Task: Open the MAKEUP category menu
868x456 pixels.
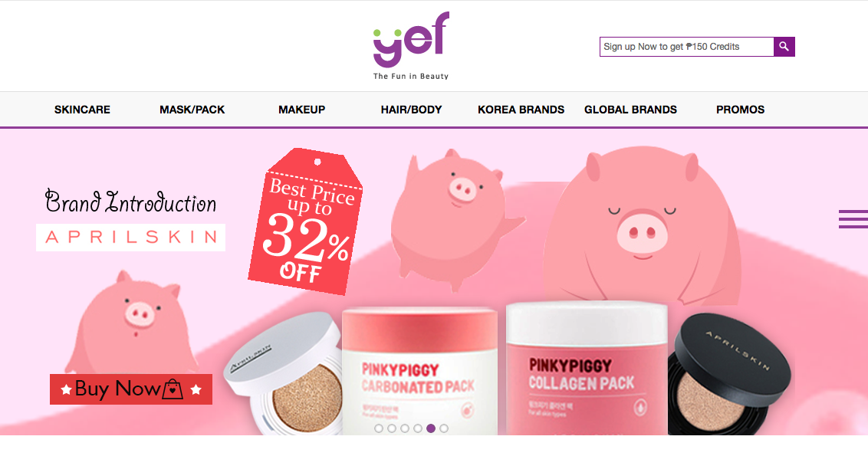Action: [301, 110]
